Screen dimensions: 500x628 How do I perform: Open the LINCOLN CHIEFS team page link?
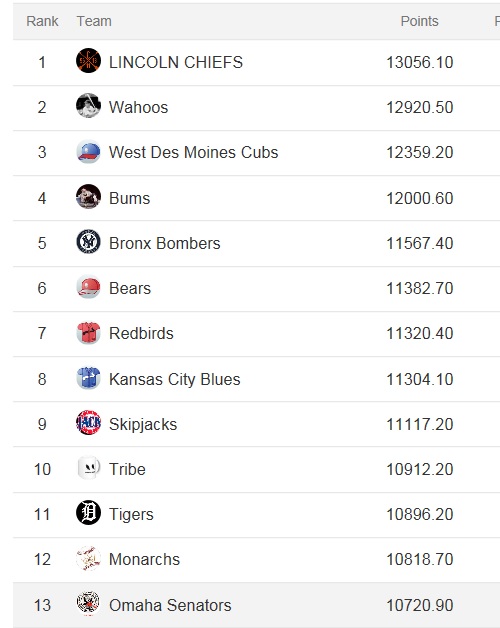(176, 62)
